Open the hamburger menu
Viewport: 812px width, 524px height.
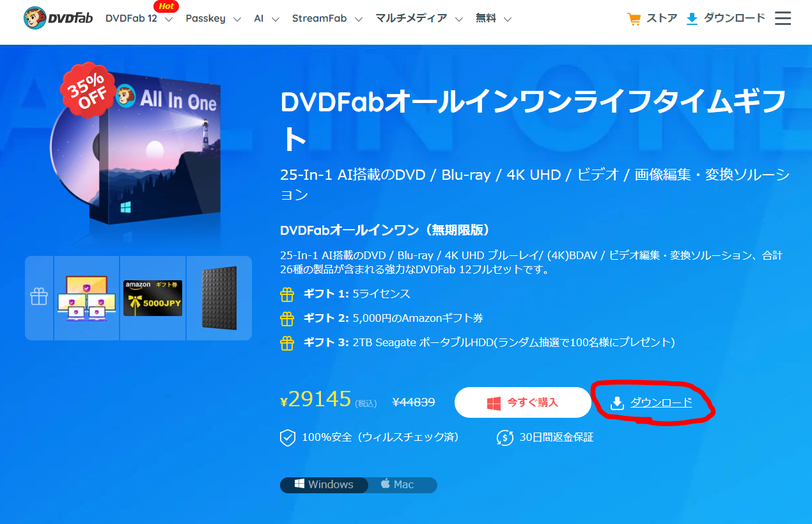point(783,18)
